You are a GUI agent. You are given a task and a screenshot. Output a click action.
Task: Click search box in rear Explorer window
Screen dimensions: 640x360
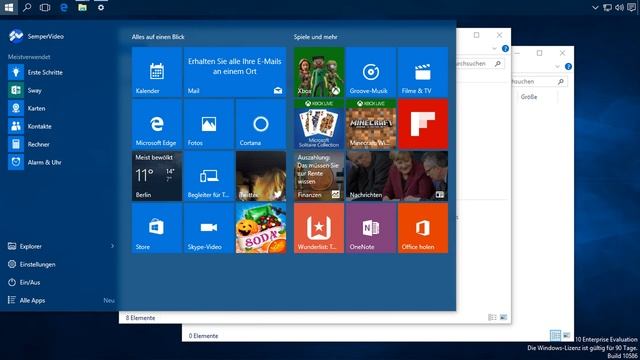539,82
